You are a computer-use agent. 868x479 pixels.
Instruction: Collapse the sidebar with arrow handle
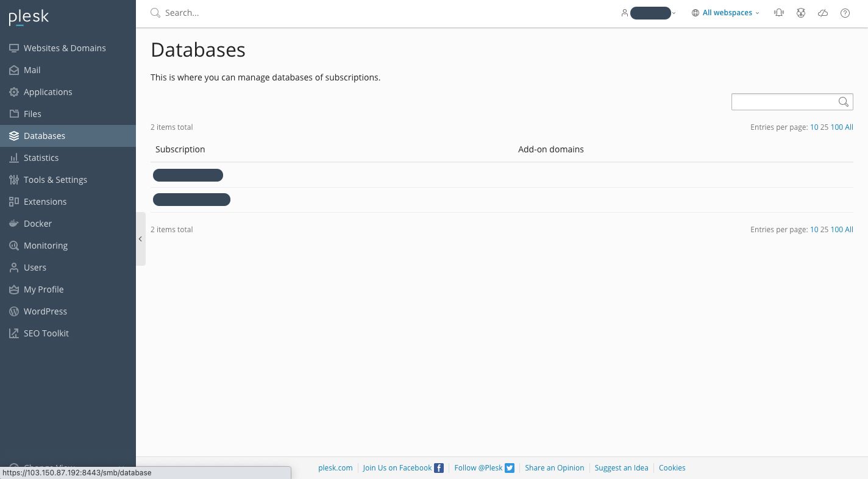click(140, 239)
